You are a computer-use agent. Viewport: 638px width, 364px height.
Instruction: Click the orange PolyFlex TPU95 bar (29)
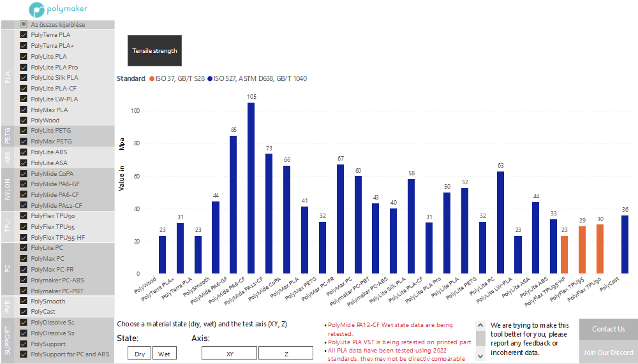tap(582, 250)
